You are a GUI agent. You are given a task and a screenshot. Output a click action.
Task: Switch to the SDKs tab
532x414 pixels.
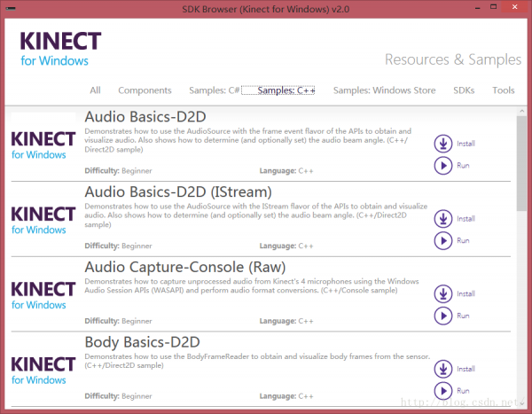pyautogui.click(x=464, y=90)
